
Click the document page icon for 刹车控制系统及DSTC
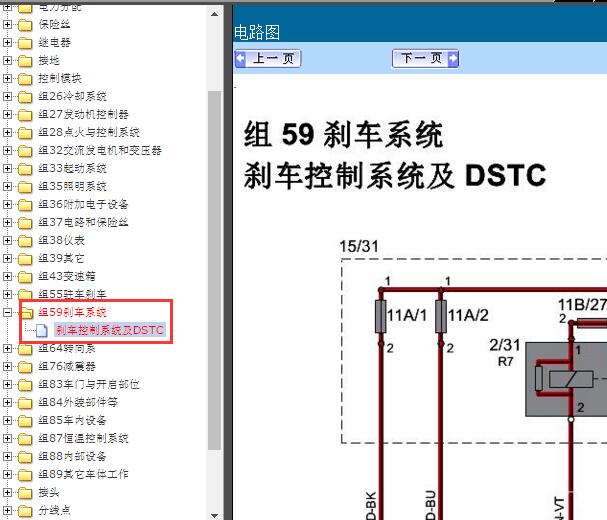coord(42,331)
